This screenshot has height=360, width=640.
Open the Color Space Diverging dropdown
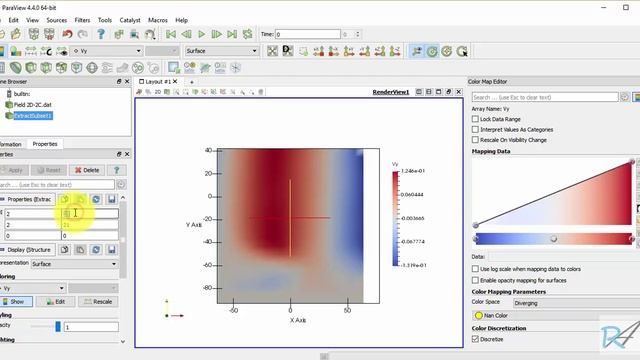coord(576,303)
